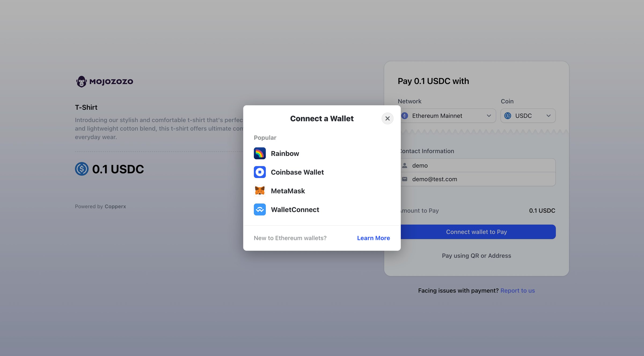Click the name field containing demo
Viewport: 644px width, 356px height.
477,165
